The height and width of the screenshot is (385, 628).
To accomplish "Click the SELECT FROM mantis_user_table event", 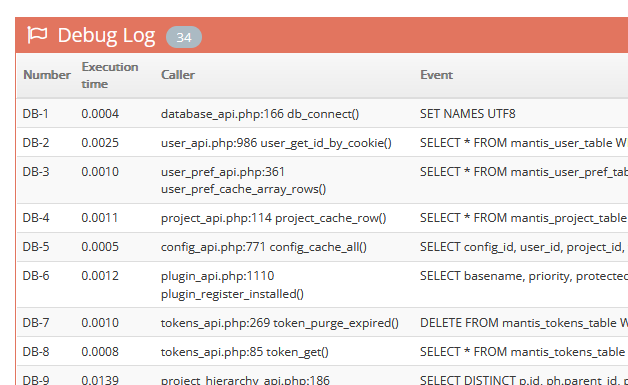I will tap(524, 143).
